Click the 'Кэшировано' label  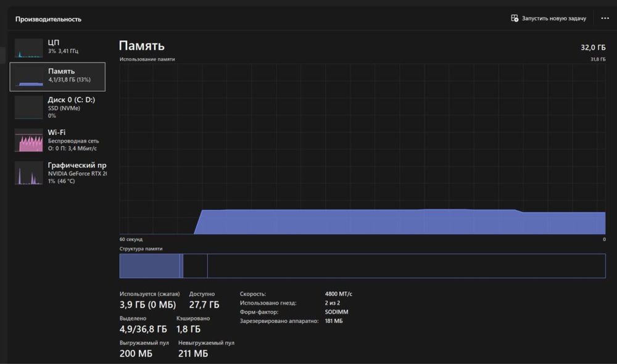193,318
